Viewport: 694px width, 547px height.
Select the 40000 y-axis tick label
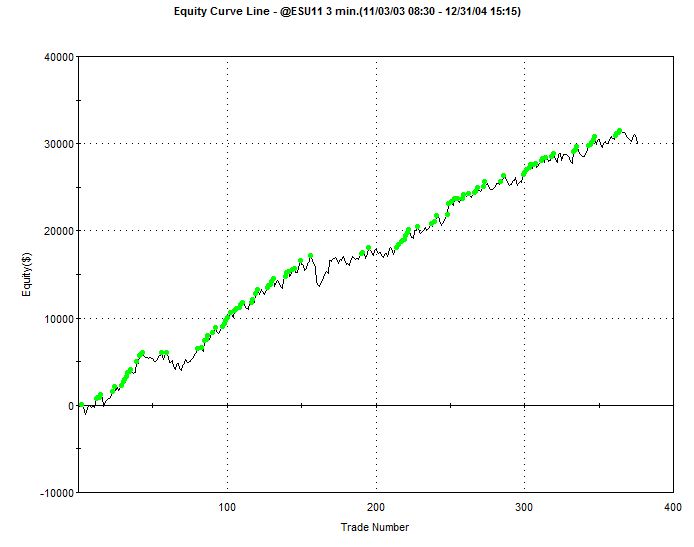56,57
